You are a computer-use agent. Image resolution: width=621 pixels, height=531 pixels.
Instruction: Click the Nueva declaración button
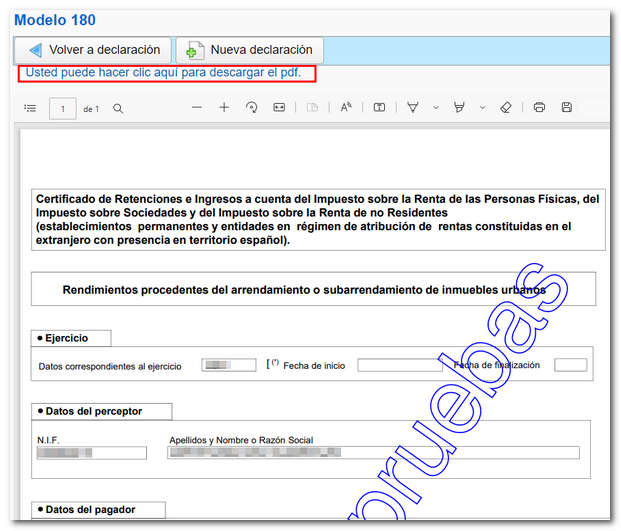pos(249,50)
